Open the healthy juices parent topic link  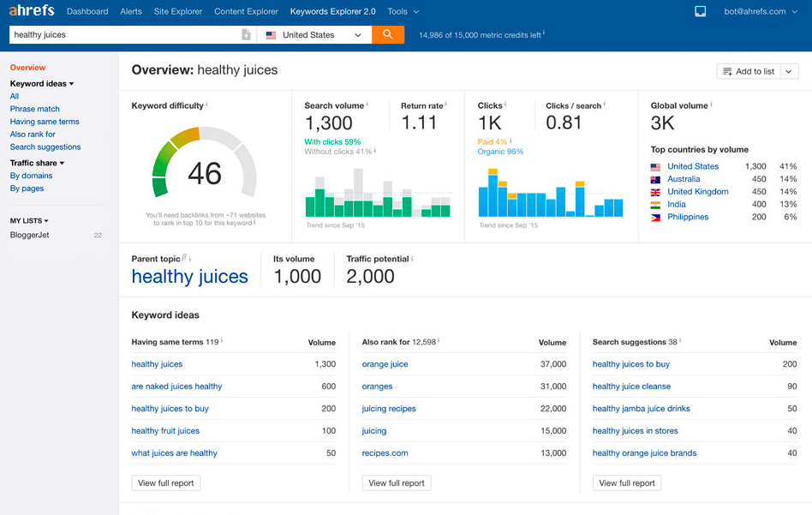[x=189, y=277]
